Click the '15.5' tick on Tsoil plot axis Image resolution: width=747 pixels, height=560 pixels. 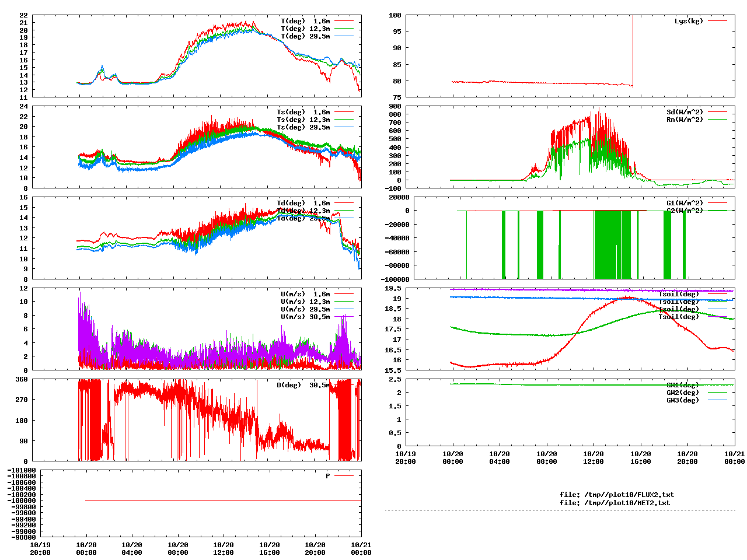(393, 370)
